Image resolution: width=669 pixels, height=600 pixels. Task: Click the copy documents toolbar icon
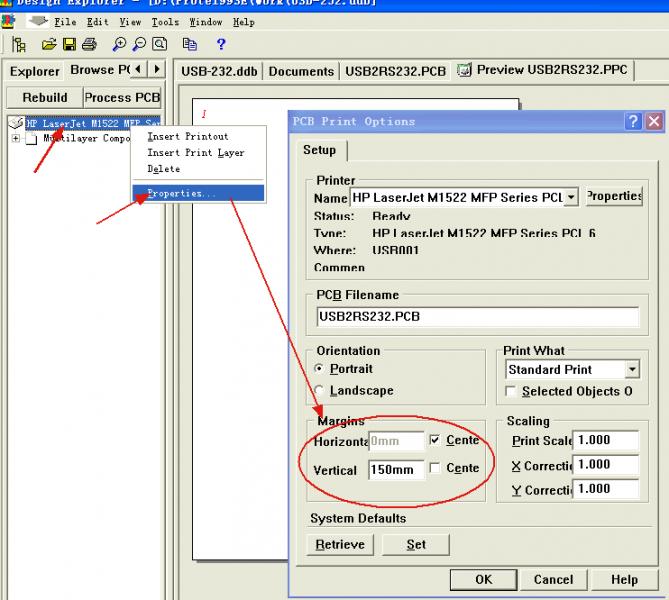coord(189,44)
